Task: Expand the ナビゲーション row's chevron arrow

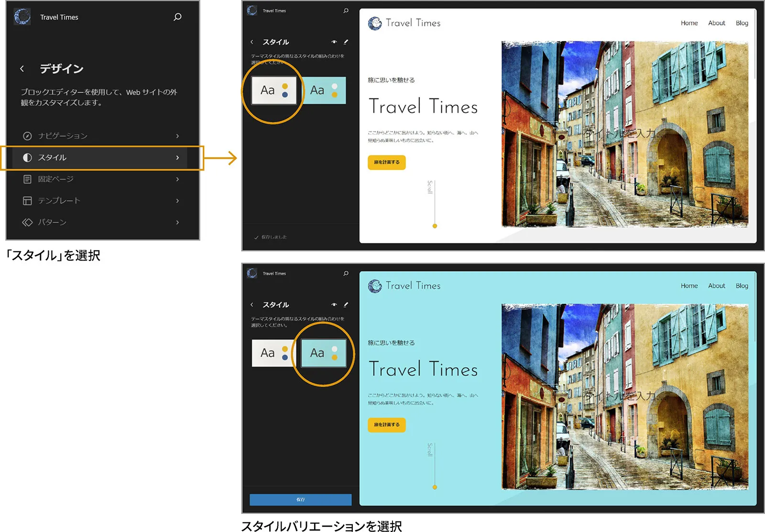Action: coord(177,136)
